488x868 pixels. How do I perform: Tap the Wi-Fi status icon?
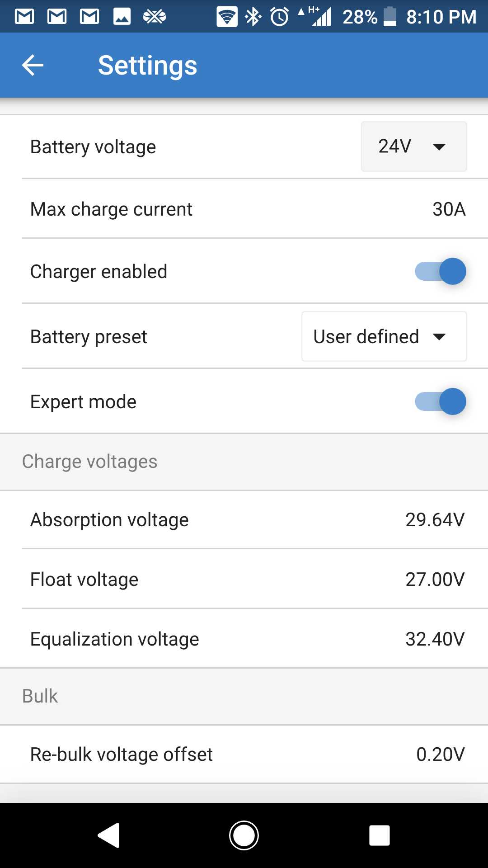tap(227, 17)
